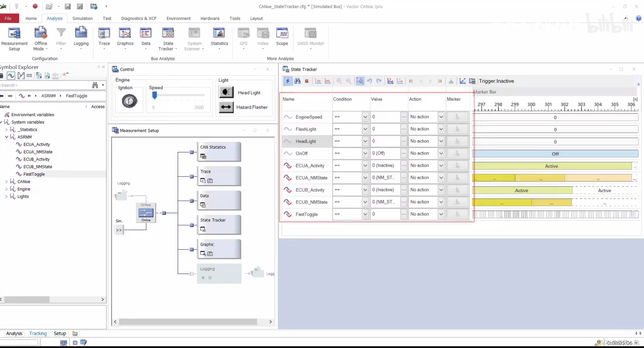The width and height of the screenshot is (644, 348).
Task: Open the HeadLight action dropdown
Action: tap(441, 141)
